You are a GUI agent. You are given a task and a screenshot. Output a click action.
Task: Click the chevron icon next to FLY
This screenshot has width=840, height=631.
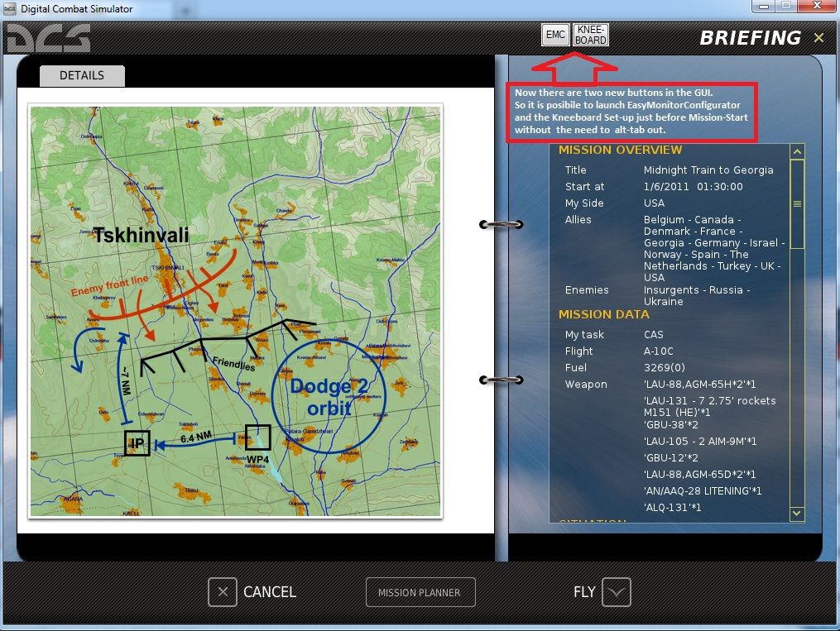[x=617, y=592]
